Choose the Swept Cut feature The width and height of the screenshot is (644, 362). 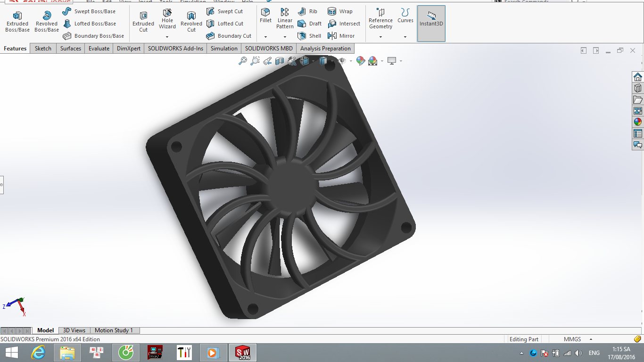[x=225, y=11]
